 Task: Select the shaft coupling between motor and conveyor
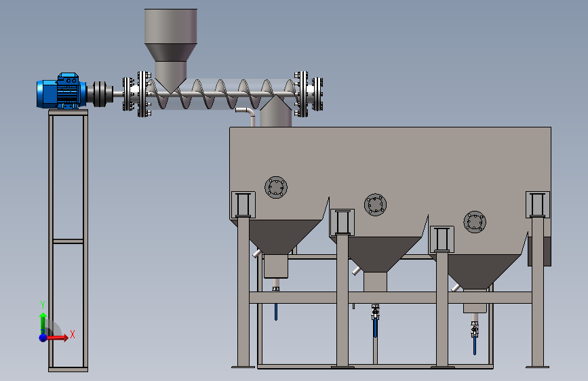coord(100,94)
